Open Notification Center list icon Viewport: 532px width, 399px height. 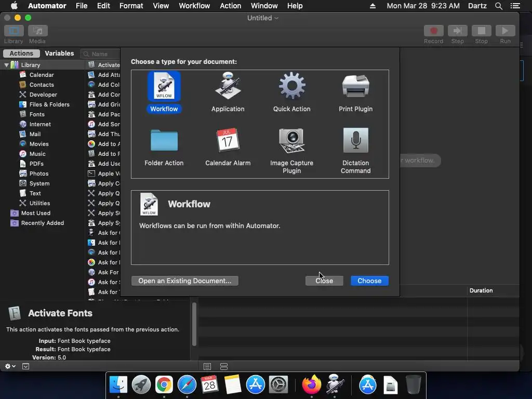pyautogui.click(x=515, y=6)
